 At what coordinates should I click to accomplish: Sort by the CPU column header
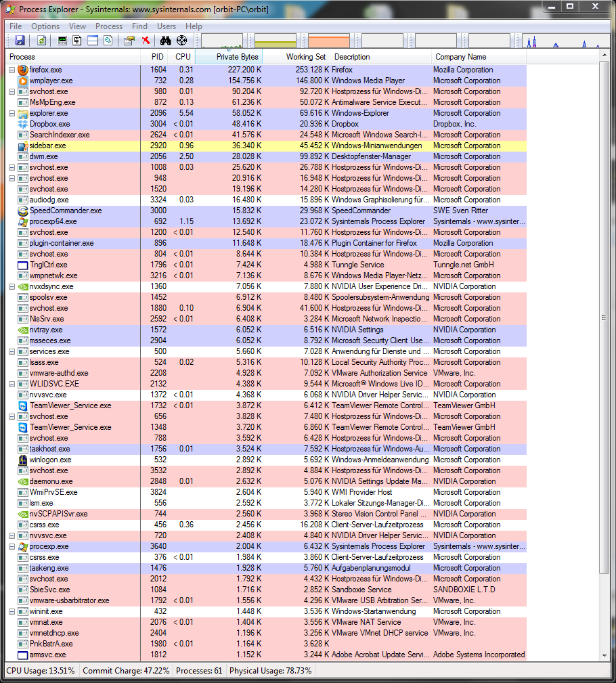[183, 57]
